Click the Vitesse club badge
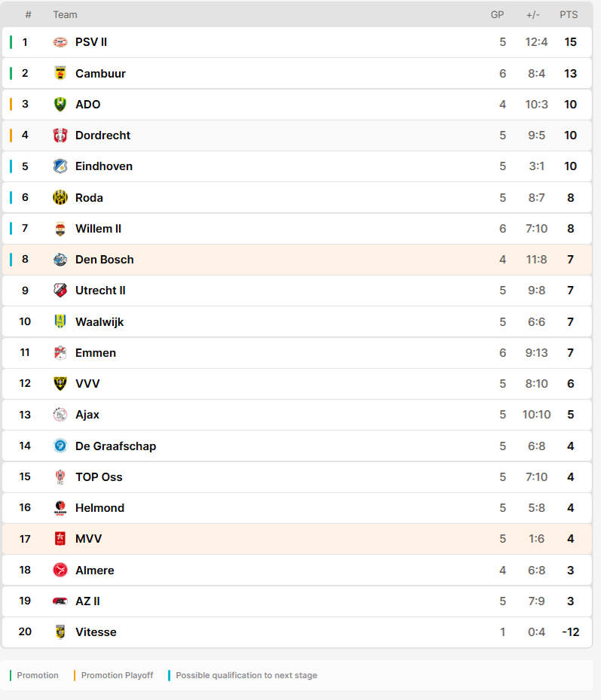 [x=60, y=632]
